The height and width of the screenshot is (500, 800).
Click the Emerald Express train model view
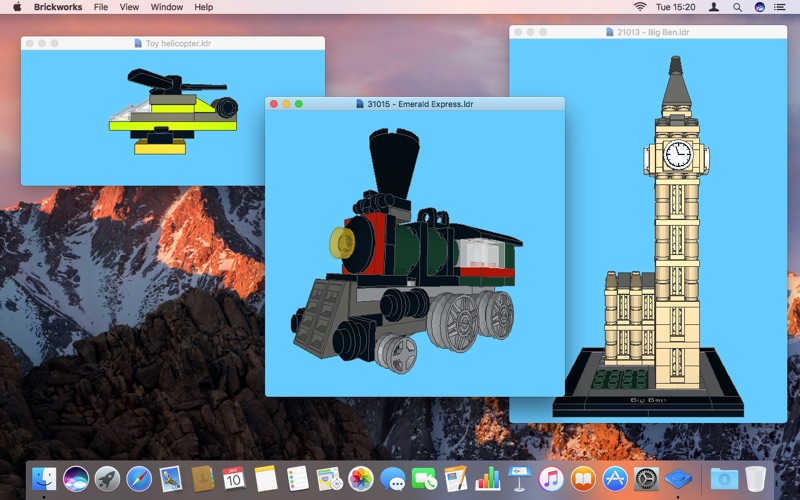pos(415,254)
